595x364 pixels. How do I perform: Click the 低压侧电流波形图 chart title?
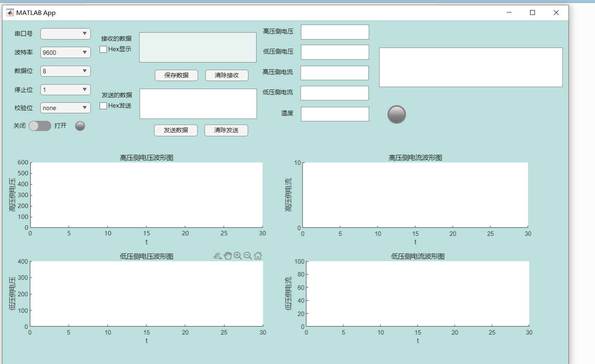click(x=418, y=256)
